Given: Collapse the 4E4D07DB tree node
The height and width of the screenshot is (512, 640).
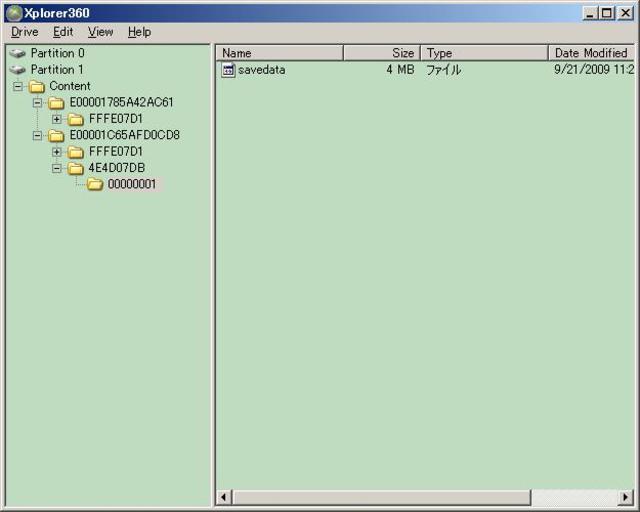Looking at the screenshot, I should tap(57, 168).
